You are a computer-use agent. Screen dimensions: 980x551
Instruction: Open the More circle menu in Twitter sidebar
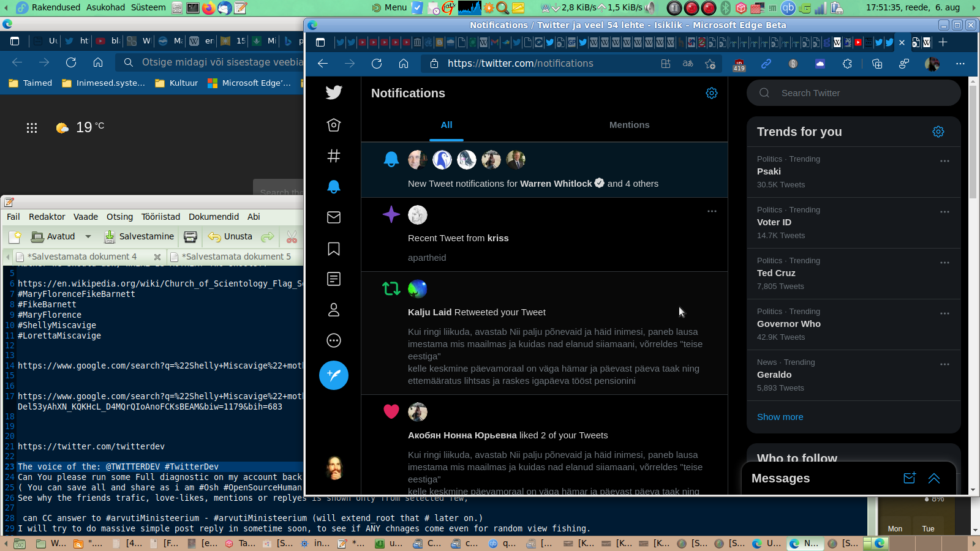pyautogui.click(x=334, y=340)
